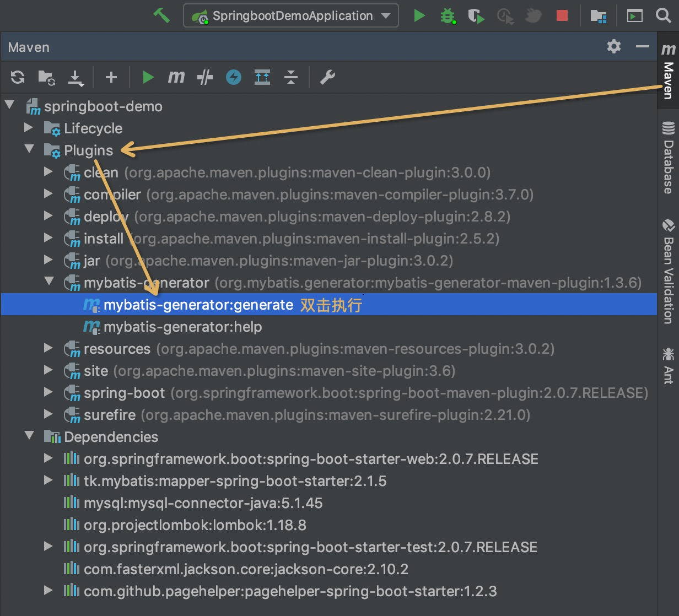Select the Plugins folder label
Viewport: 679px width, 616px height.
pyautogui.click(x=88, y=150)
